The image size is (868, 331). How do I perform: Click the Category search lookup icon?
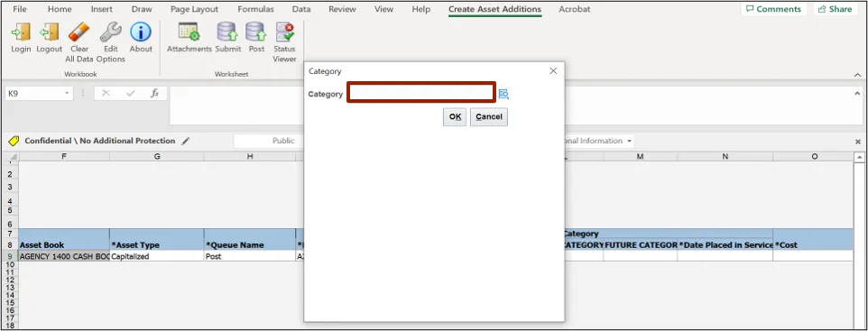(x=503, y=94)
